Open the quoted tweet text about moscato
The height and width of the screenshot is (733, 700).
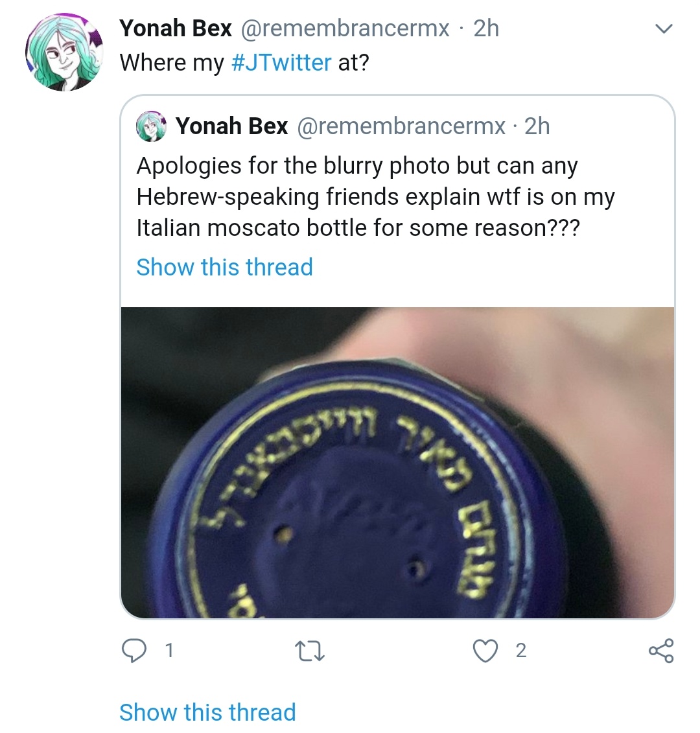[375, 197]
